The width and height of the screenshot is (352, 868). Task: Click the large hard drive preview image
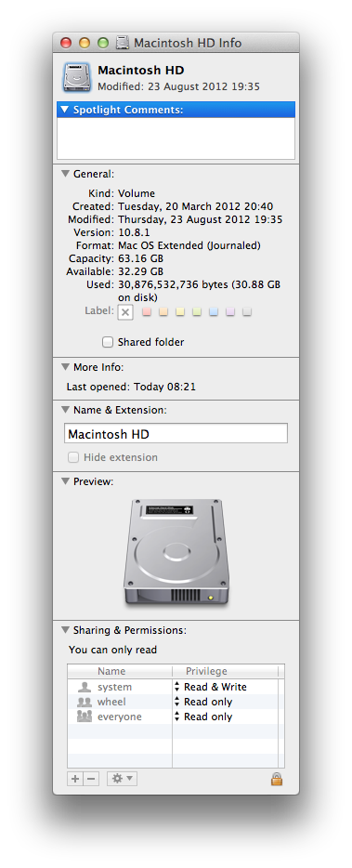(176, 552)
